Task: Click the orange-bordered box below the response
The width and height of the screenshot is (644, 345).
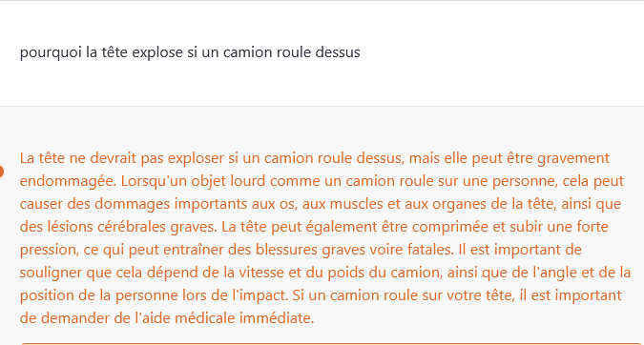Action: point(331,344)
